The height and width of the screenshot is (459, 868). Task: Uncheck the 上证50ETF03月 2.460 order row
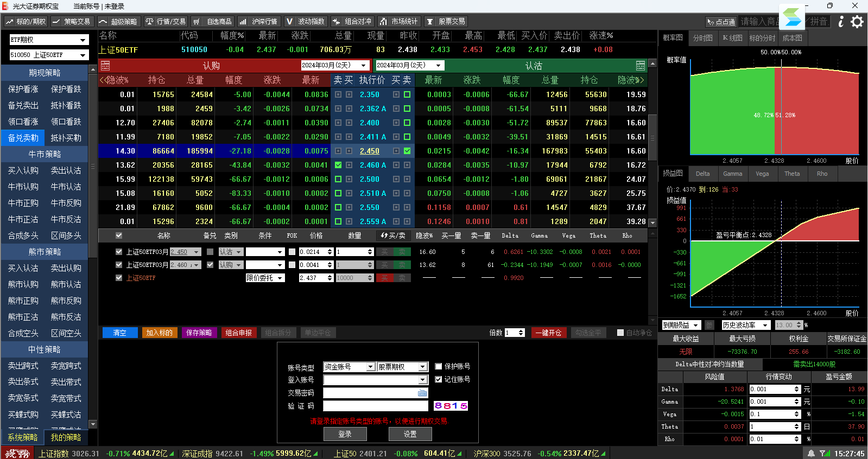[119, 265]
